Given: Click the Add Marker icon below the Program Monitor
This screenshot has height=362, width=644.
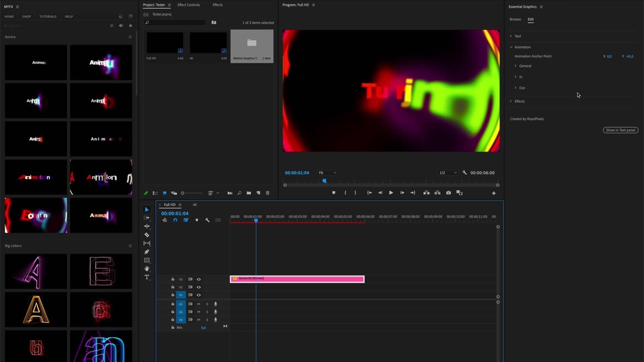Looking at the screenshot, I should coord(334,193).
